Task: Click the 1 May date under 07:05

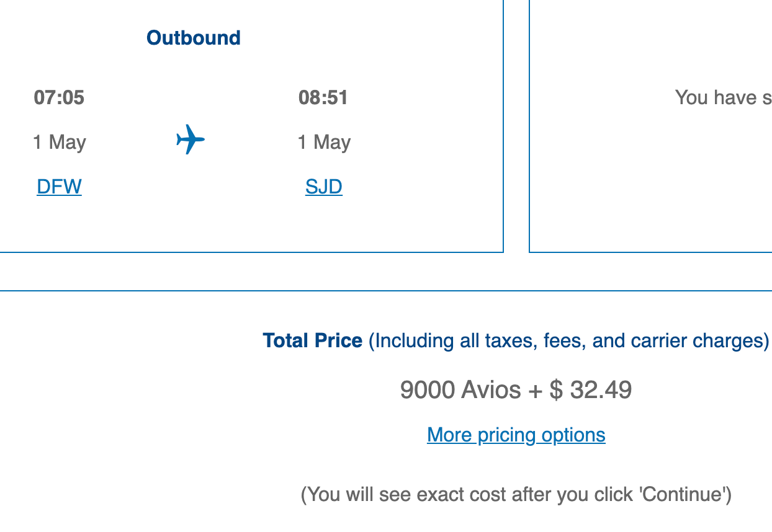Action: [60, 143]
